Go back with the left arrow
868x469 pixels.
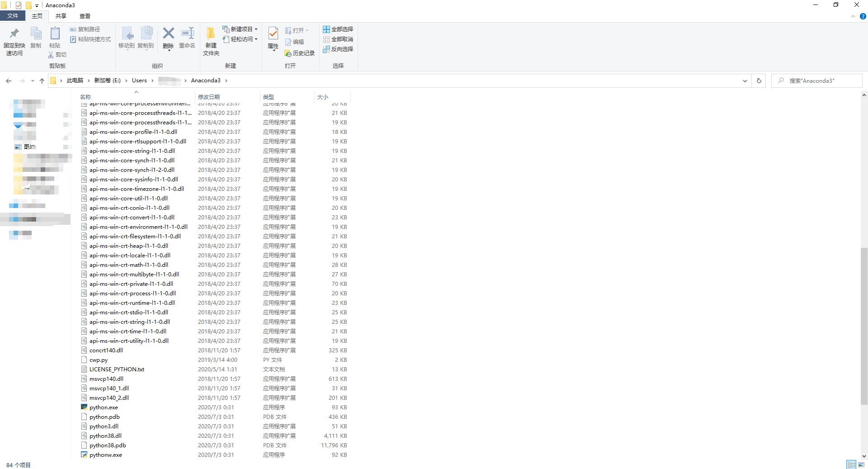[x=9, y=81]
